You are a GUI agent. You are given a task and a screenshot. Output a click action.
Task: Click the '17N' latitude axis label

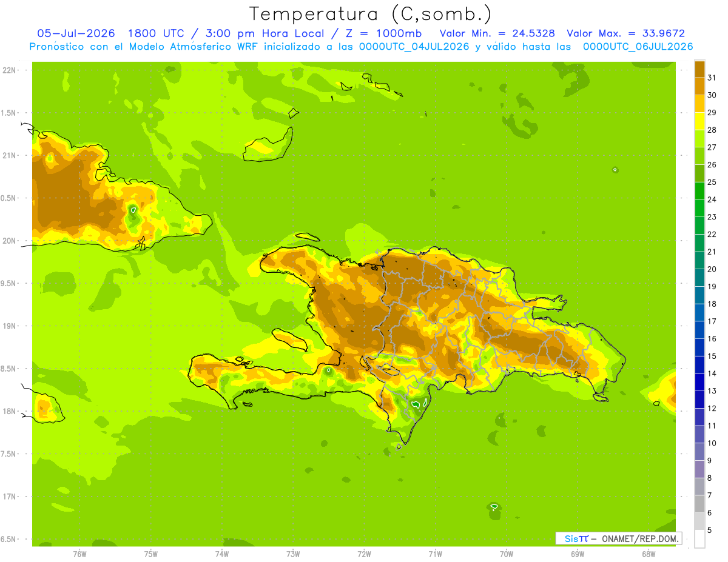(10, 497)
